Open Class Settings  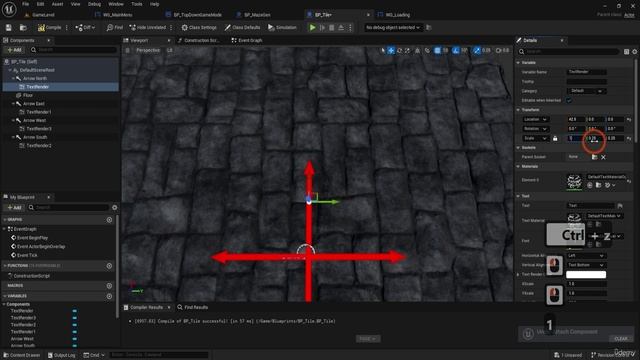[x=199, y=28]
